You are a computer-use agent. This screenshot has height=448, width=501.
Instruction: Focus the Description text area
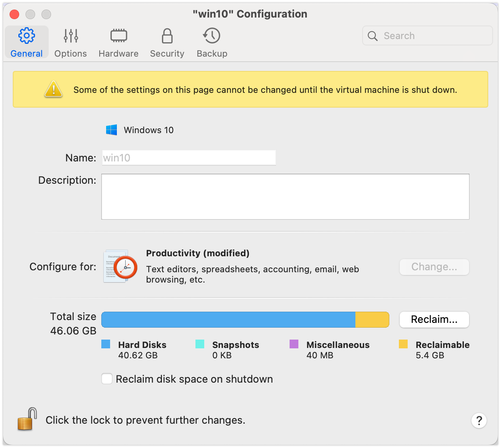tap(285, 196)
